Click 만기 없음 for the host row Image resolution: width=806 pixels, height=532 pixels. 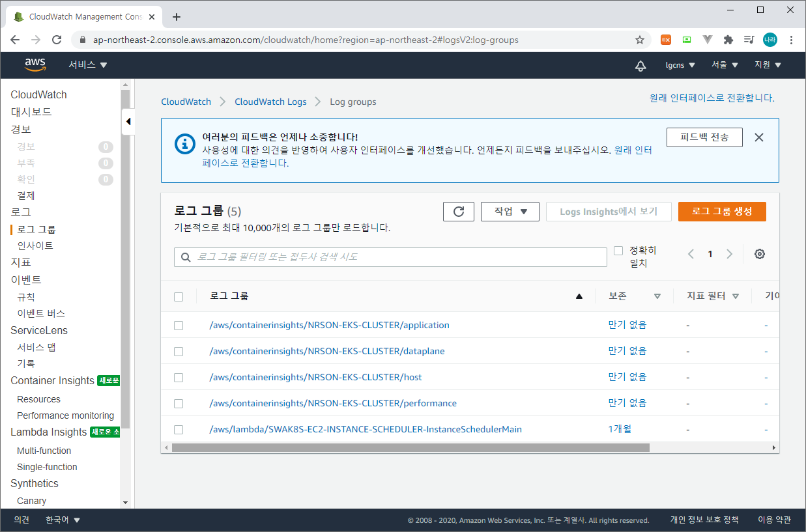pyautogui.click(x=627, y=377)
